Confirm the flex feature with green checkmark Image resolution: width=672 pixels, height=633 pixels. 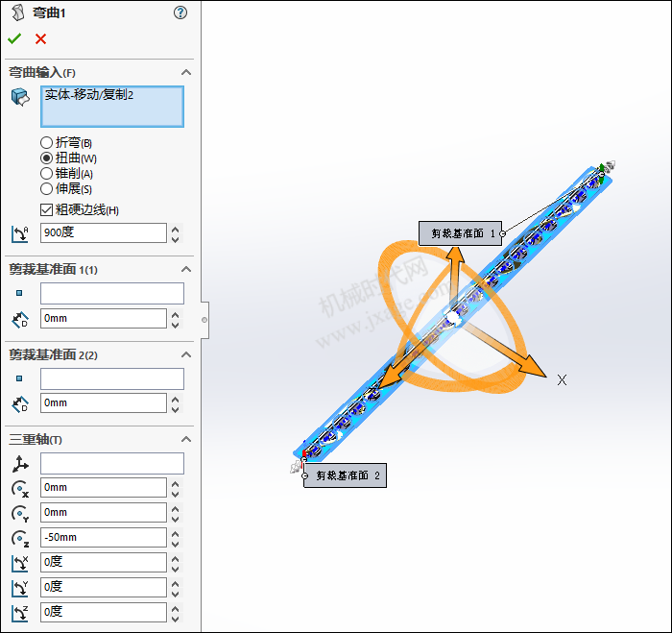click(14, 39)
